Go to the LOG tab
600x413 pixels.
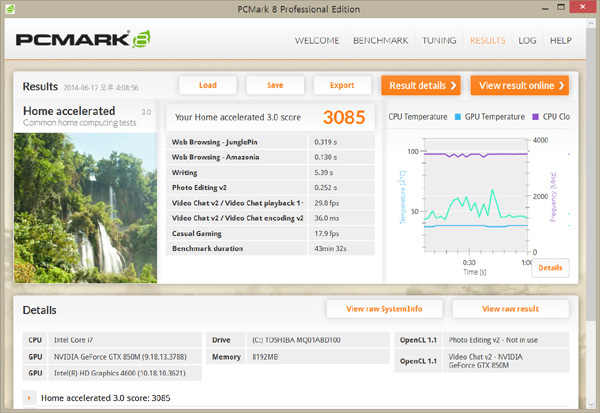click(x=527, y=41)
